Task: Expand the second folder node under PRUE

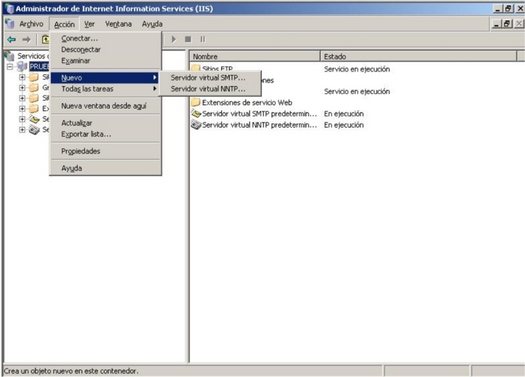Action: [22, 88]
